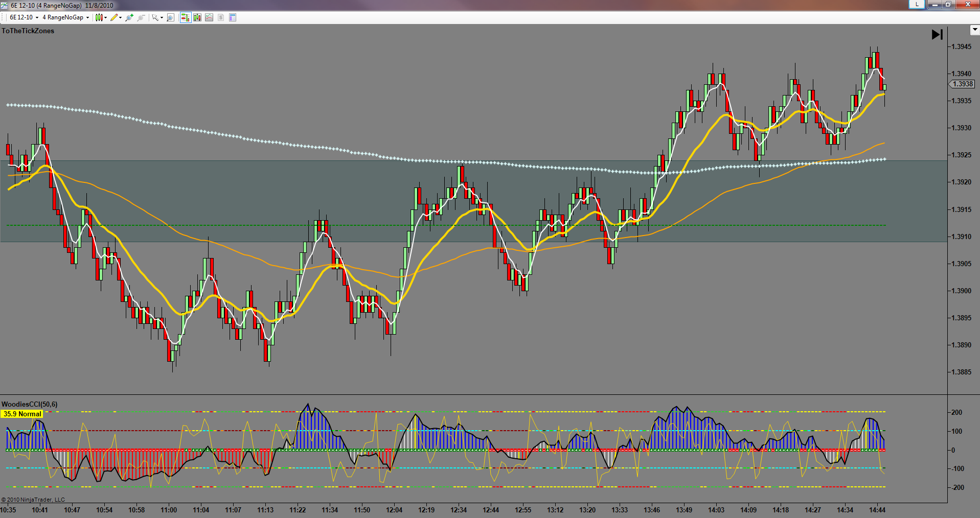Image resolution: width=980 pixels, height=518 pixels.
Task: Click the 1.3938 current price marker
Action: [963, 84]
